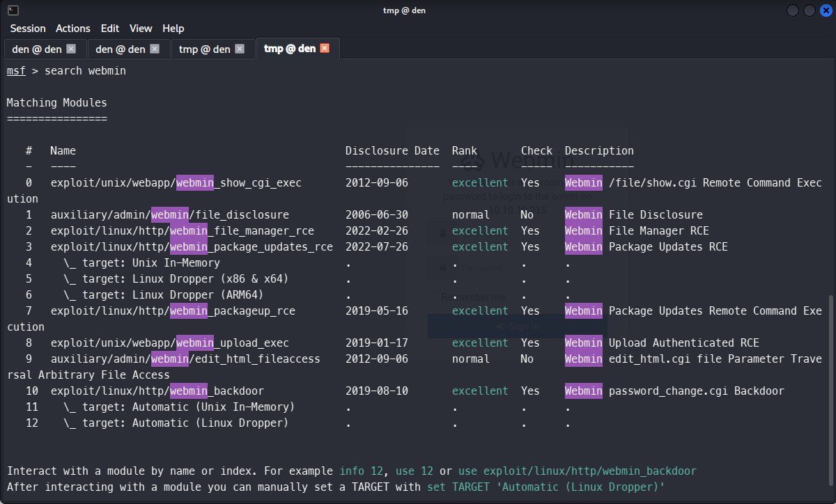
Task: Click the 2019-05-16 disclosure date
Action: click(x=377, y=311)
